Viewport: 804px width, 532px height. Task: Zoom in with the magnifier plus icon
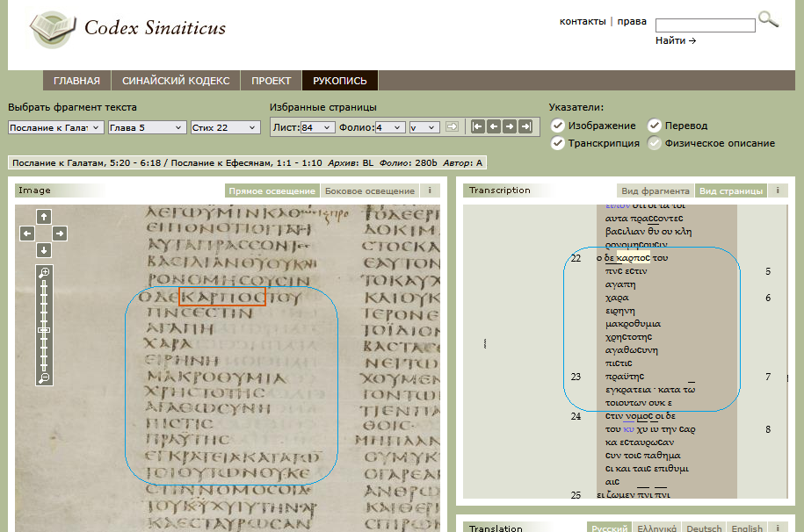(x=44, y=273)
